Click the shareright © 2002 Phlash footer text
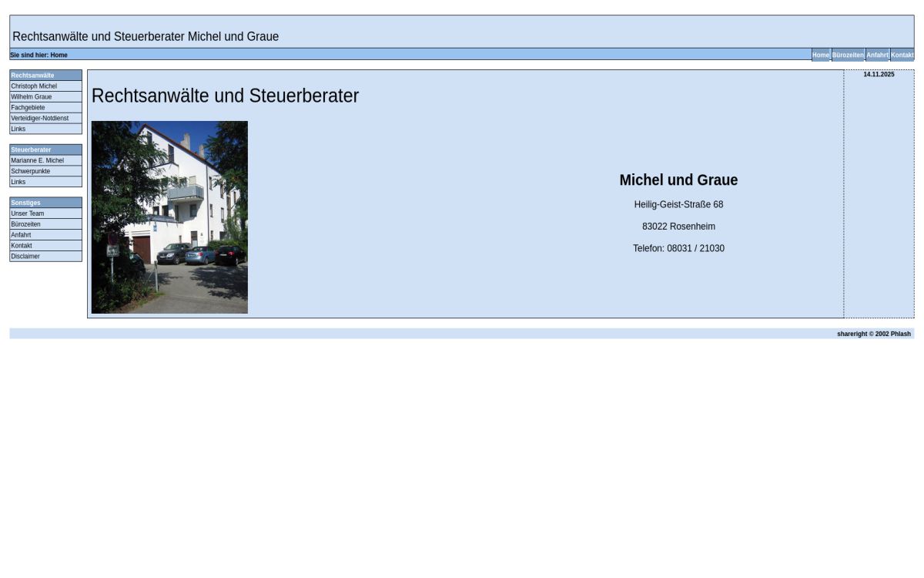This screenshot has width=924, height=578. coord(873,334)
